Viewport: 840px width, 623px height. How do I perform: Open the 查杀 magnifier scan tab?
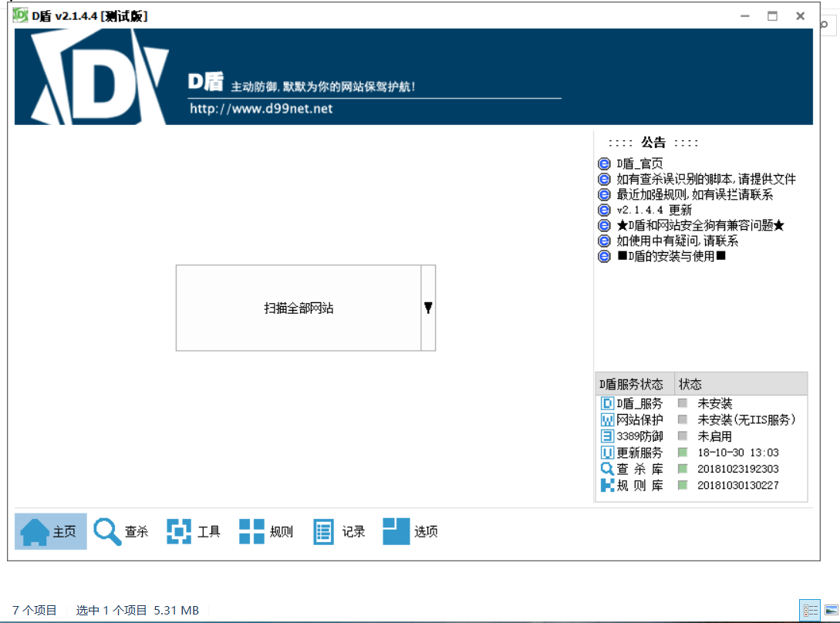121,532
